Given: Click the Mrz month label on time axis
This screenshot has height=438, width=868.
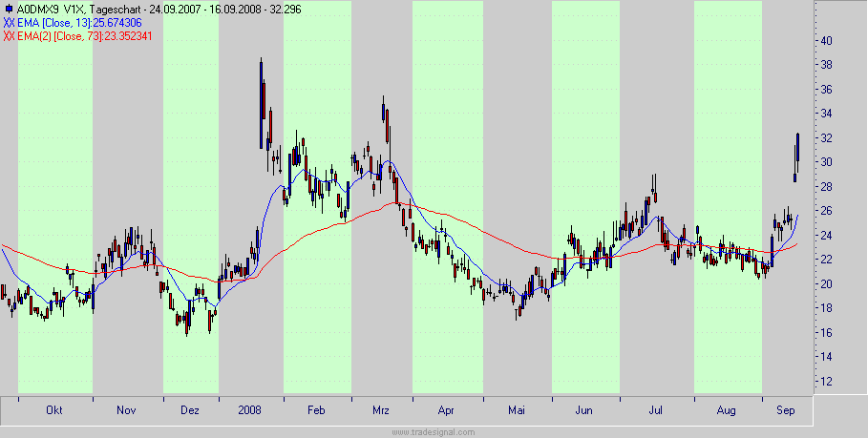Looking at the screenshot, I should [x=381, y=410].
